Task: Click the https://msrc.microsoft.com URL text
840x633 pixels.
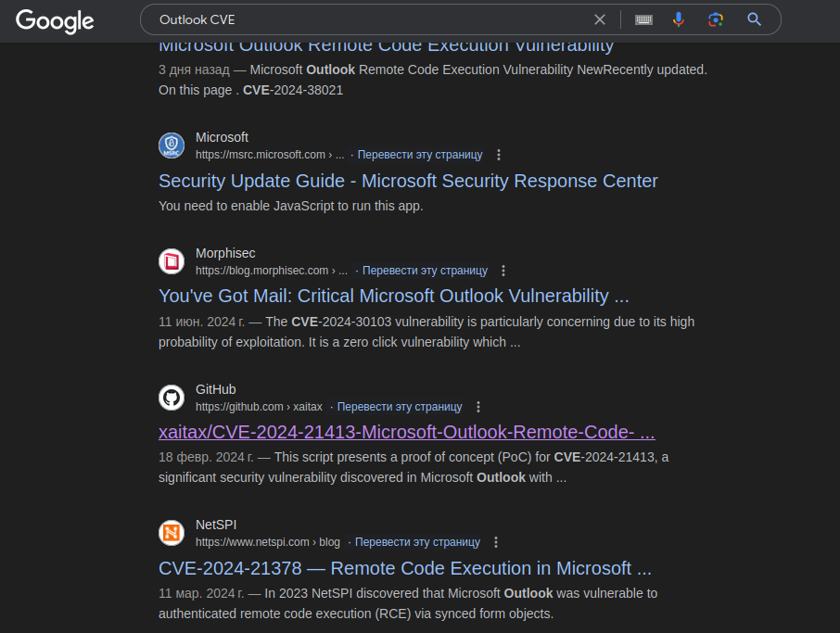Action: pos(270,155)
